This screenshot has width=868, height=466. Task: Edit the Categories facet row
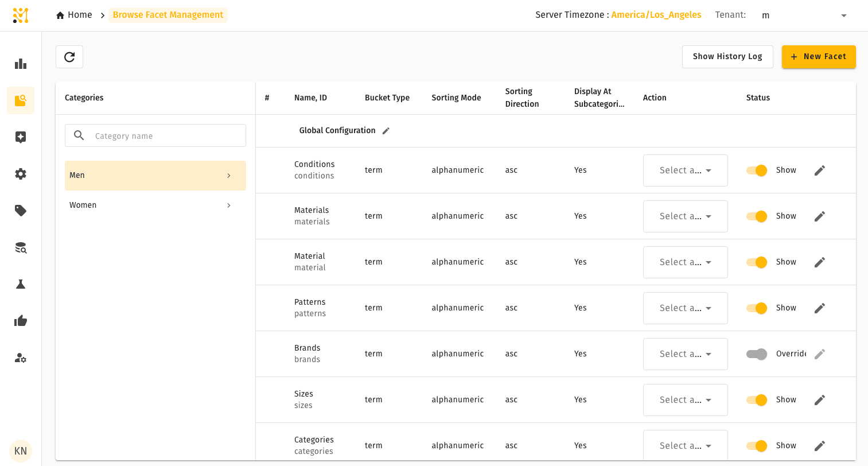pyautogui.click(x=820, y=446)
